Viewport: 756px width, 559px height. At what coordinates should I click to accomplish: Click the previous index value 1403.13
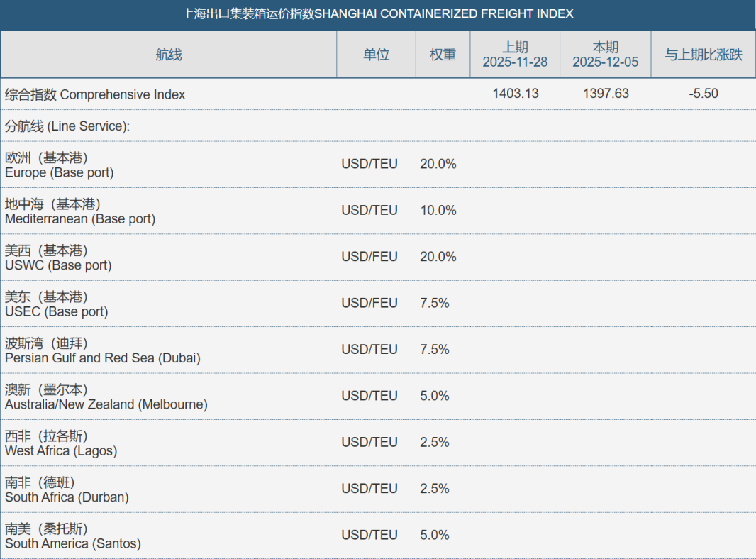click(516, 94)
